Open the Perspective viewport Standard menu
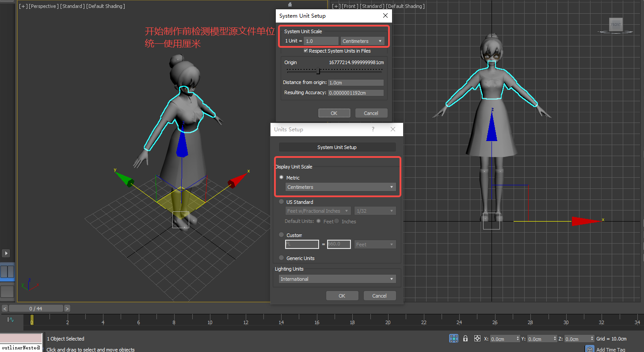This screenshot has height=352, width=644. tap(72, 6)
